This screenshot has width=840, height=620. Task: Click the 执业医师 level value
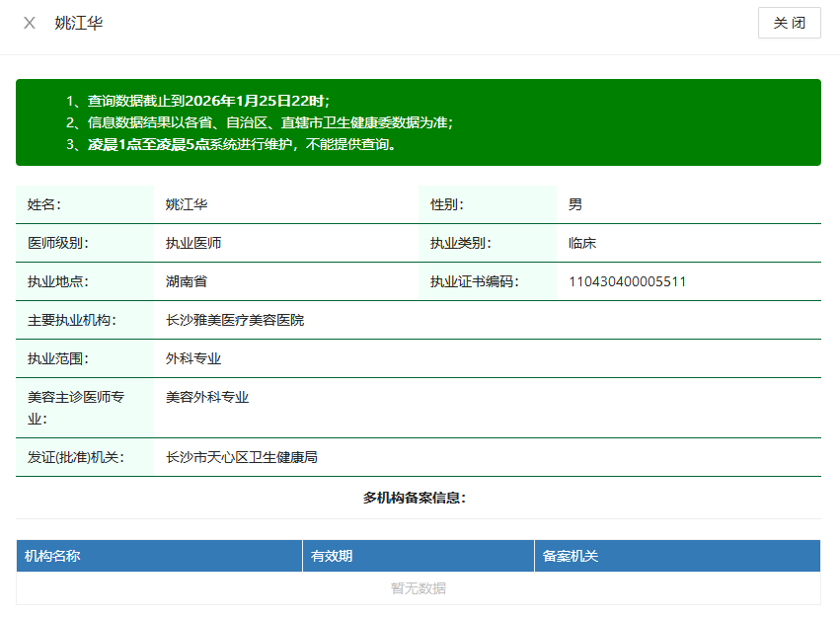[x=193, y=243]
